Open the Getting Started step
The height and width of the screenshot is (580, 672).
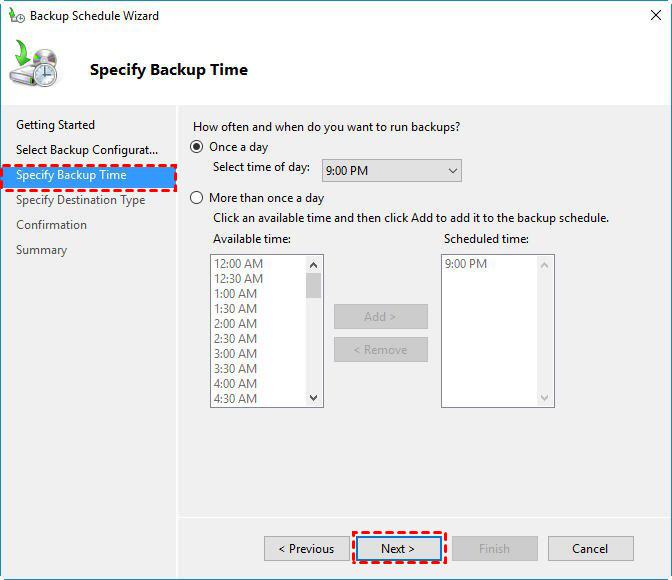click(x=55, y=125)
